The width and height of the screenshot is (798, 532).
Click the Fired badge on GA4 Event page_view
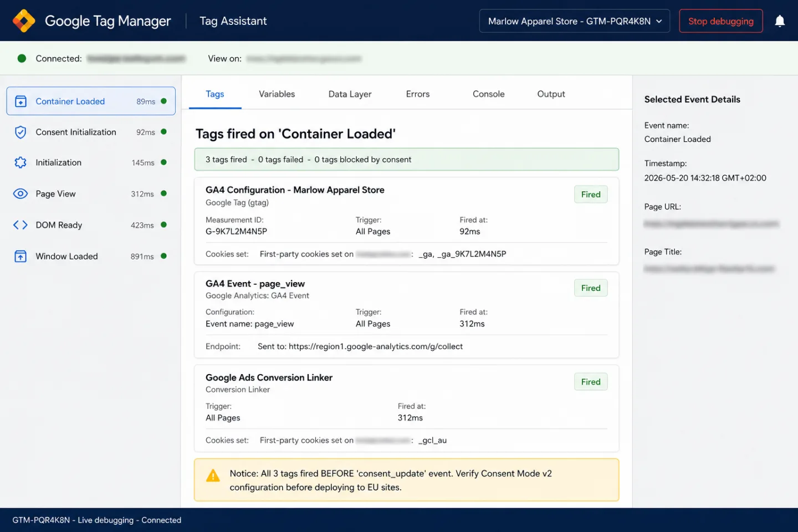pyautogui.click(x=591, y=288)
